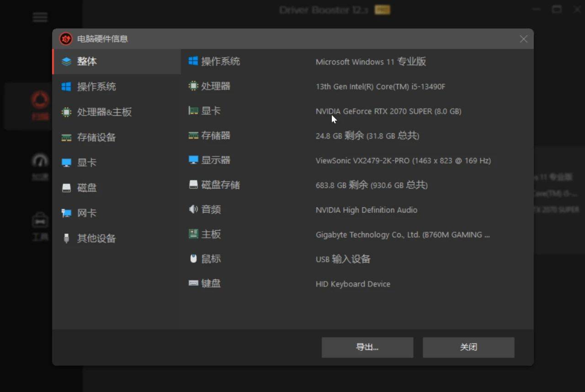
Task: Click the NVIDIA High Definition Audio value
Action: 367,210
